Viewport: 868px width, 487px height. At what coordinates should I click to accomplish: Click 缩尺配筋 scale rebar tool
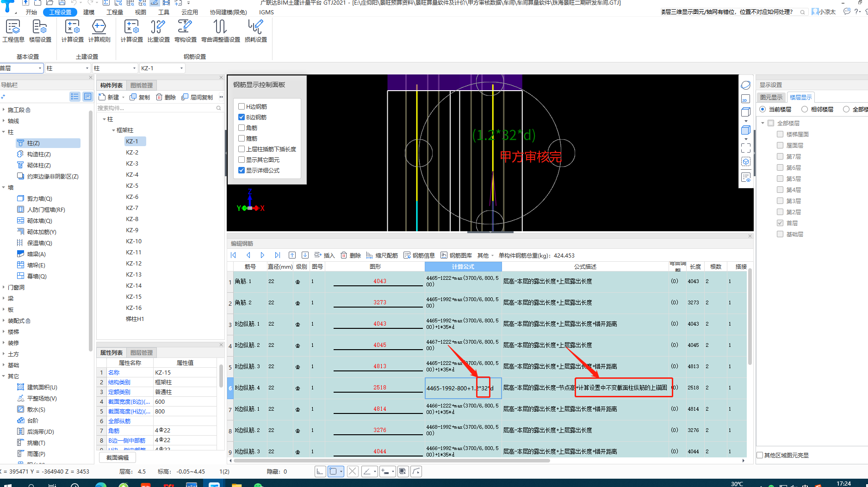(x=382, y=255)
